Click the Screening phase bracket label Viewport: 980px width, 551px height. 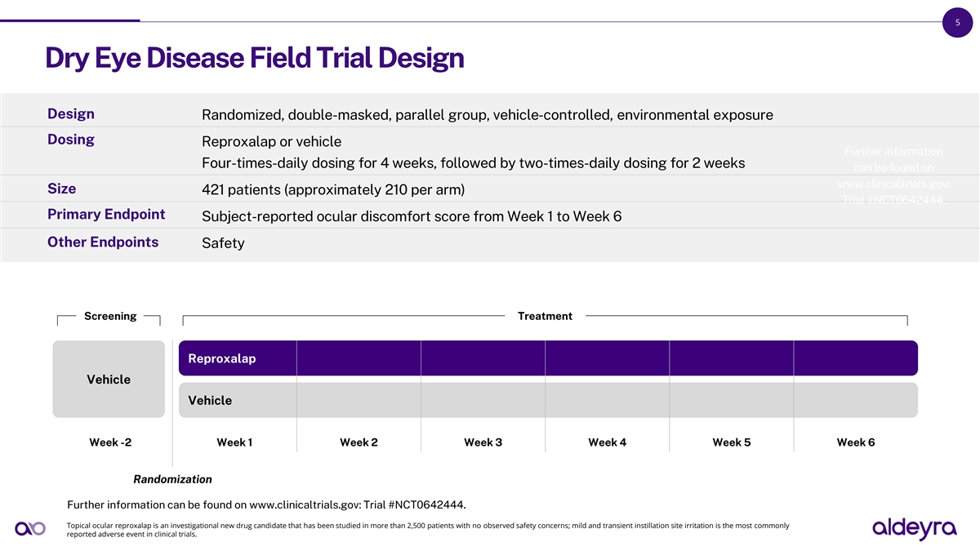click(x=110, y=316)
